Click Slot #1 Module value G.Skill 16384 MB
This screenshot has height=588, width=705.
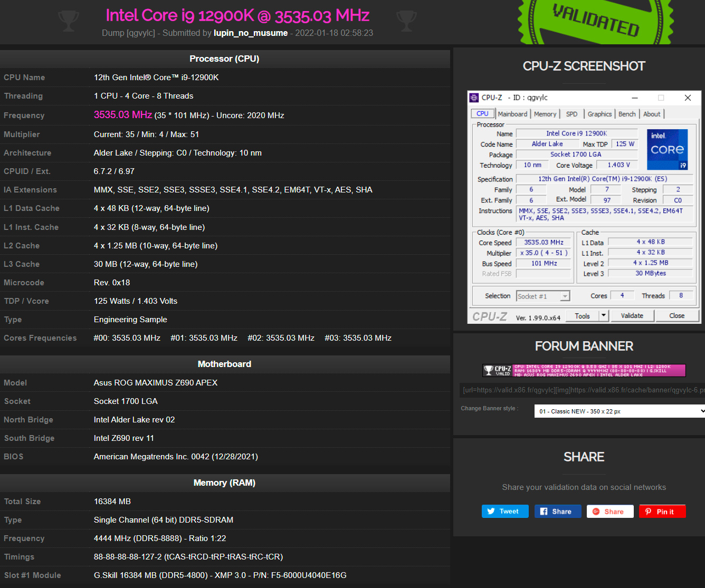[220, 575]
